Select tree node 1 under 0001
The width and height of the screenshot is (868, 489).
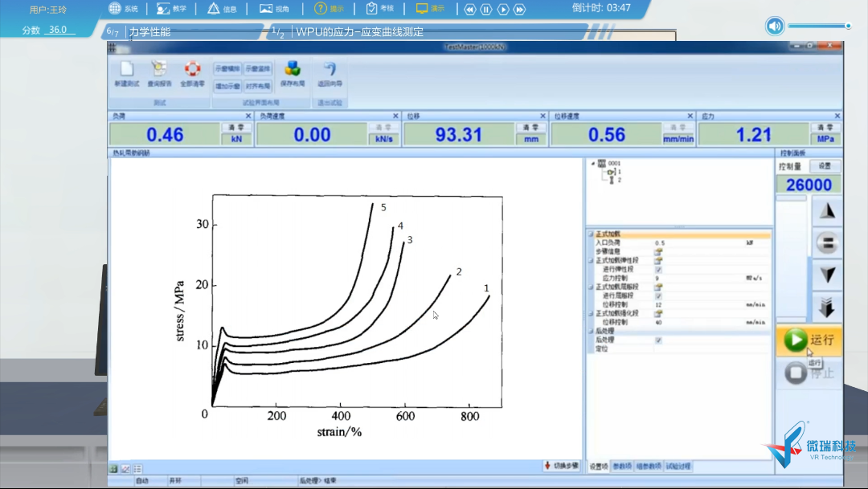coord(615,172)
